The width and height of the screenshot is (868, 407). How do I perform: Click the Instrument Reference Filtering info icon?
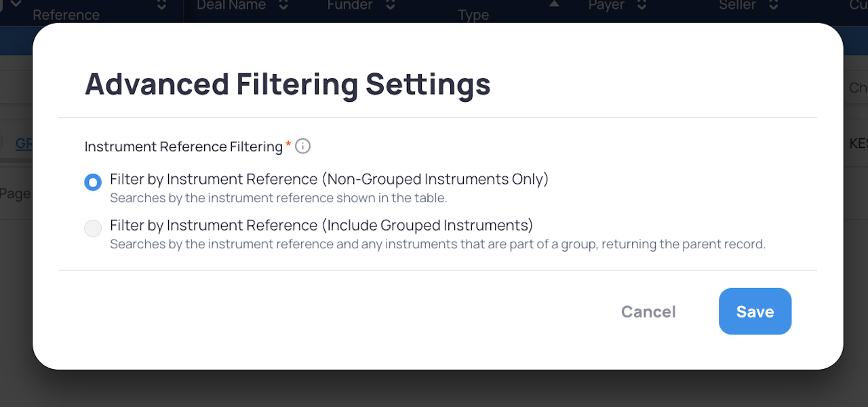click(x=303, y=147)
